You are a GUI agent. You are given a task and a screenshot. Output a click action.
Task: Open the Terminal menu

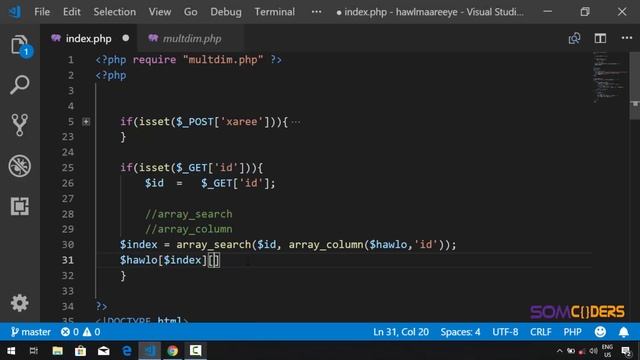click(x=274, y=12)
